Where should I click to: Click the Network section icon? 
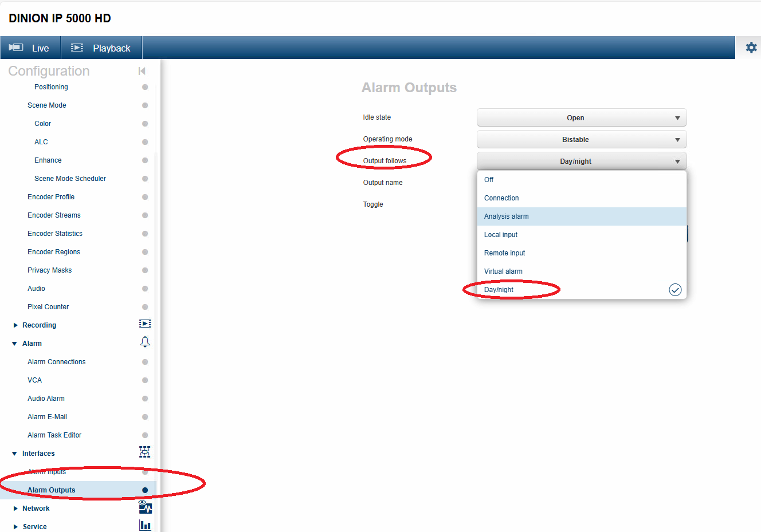tap(145, 507)
